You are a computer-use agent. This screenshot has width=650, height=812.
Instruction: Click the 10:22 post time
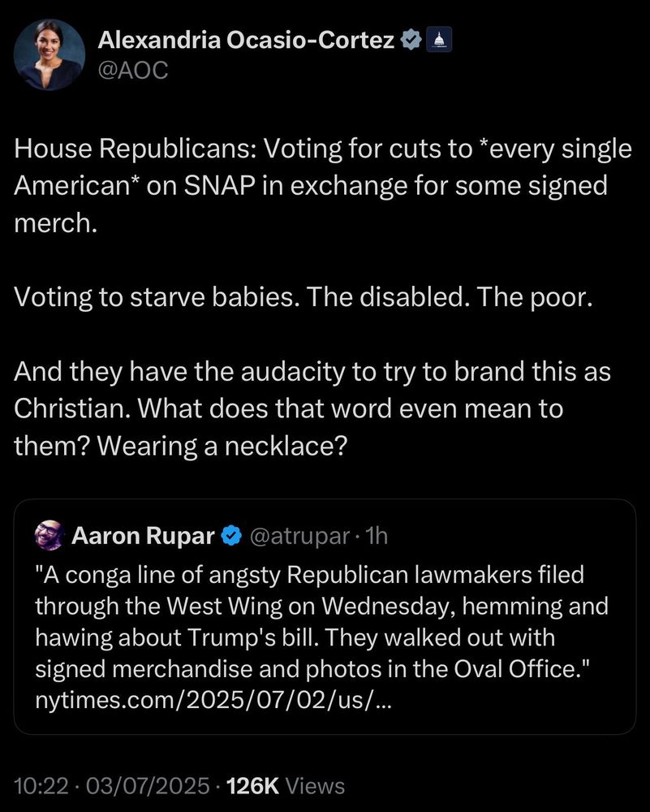(x=41, y=786)
